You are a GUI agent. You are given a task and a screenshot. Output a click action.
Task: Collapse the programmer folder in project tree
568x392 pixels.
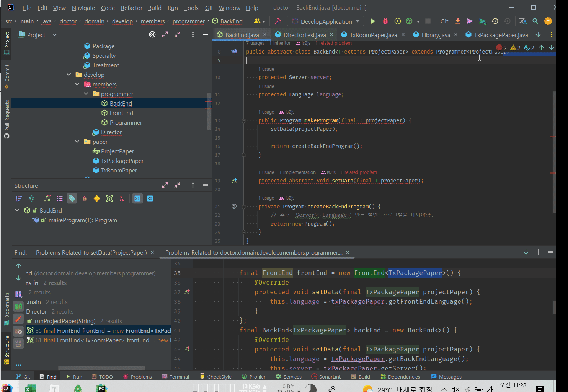pyautogui.click(x=86, y=94)
